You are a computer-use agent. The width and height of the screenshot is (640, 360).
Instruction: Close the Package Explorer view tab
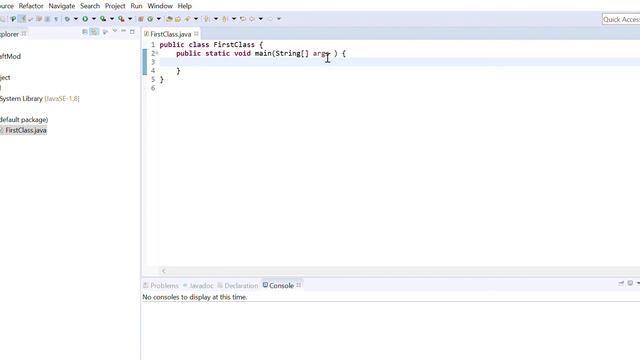coord(24,33)
